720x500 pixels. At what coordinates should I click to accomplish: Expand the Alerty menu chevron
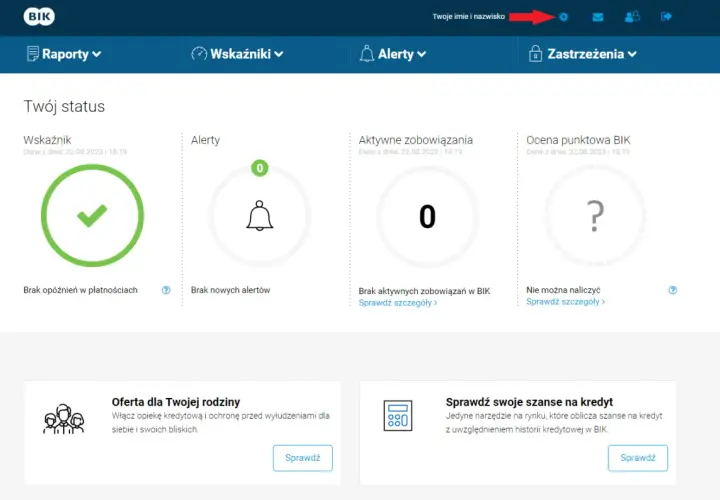click(x=422, y=54)
